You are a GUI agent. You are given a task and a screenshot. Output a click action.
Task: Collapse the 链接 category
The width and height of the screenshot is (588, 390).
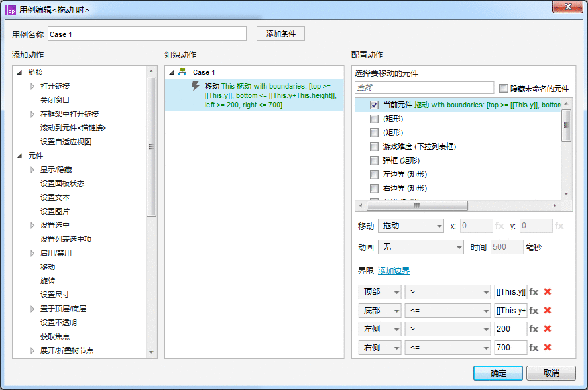point(19,72)
